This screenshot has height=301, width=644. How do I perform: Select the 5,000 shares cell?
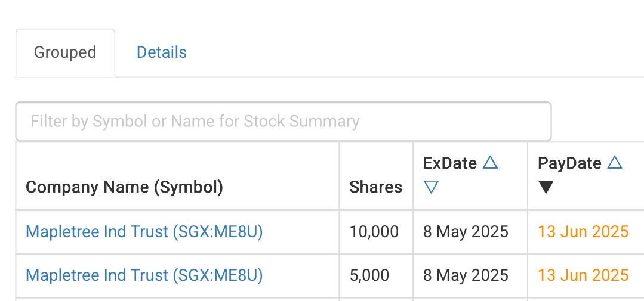click(369, 275)
